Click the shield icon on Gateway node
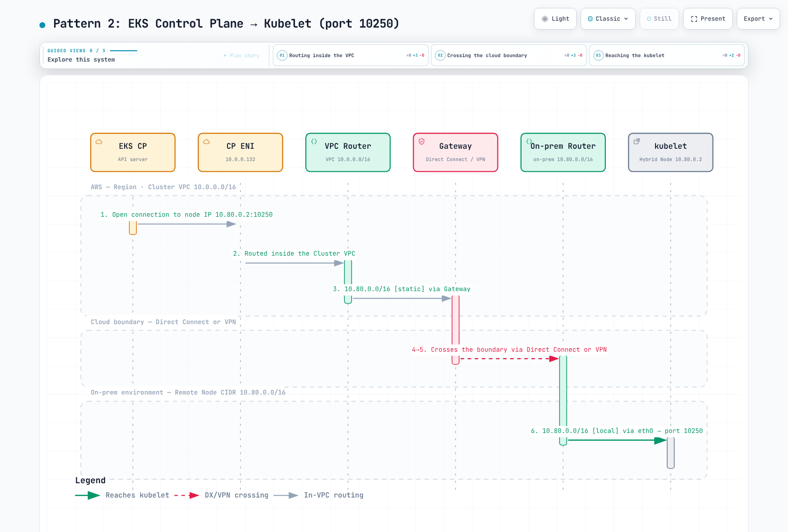 coord(422,141)
